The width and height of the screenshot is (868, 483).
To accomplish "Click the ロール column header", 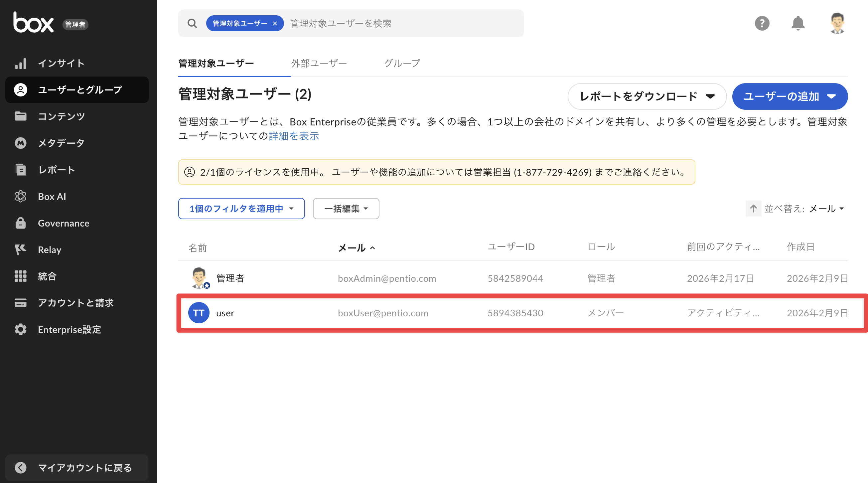I will (601, 246).
